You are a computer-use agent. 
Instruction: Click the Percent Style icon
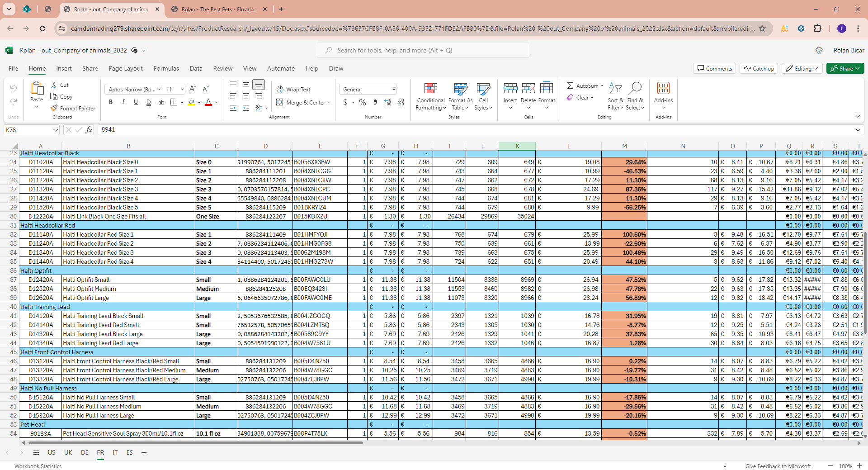tap(362, 103)
